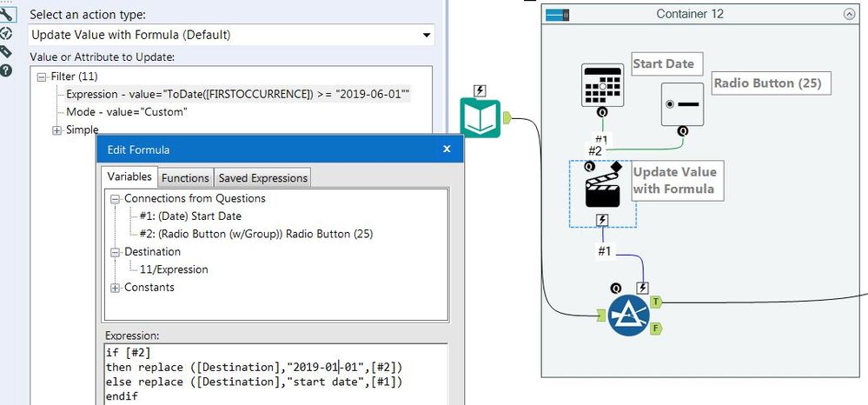This screenshot has height=405, width=868.
Task: Click the lightning bolt anchor below the Action tool
Action: coord(602,221)
